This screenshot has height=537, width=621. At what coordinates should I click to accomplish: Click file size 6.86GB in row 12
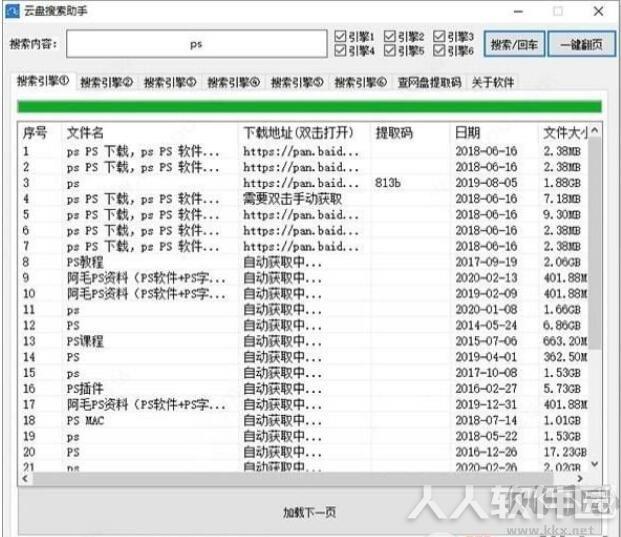562,326
